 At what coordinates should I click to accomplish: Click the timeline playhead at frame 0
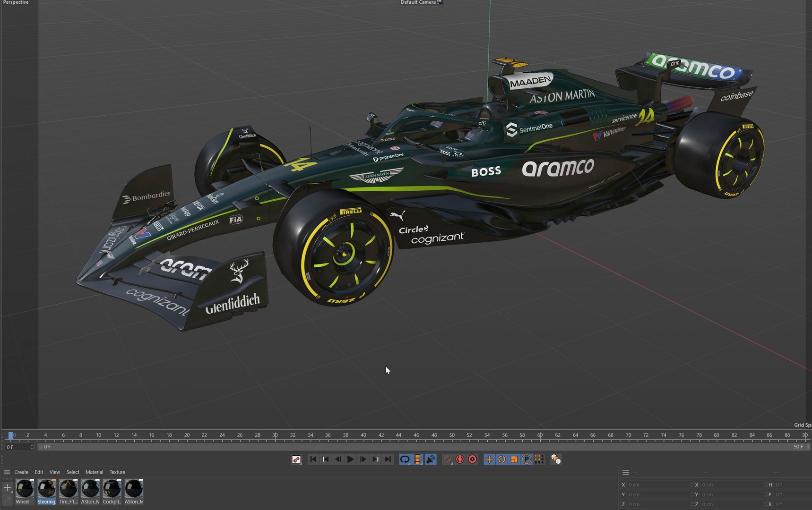click(10, 435)
